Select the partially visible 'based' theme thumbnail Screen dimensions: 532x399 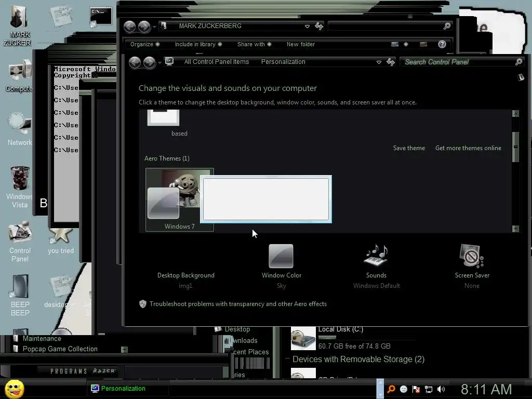pyautogui.click(x=163, y=117)
